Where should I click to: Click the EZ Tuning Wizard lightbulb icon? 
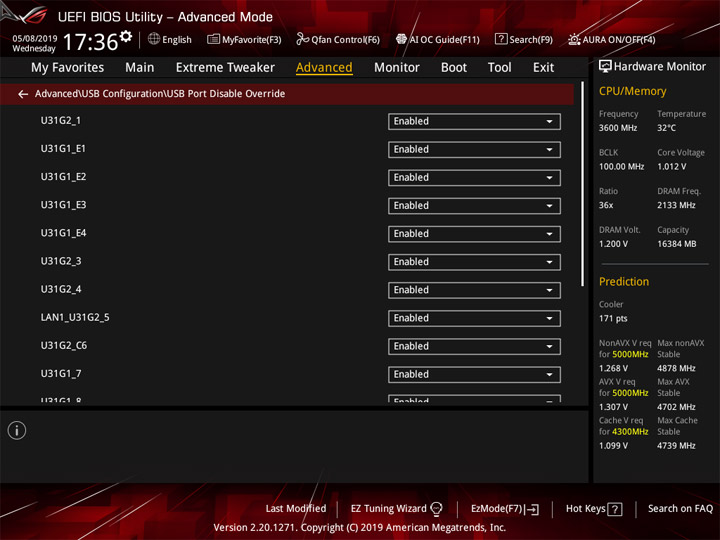tap(436, 509)
